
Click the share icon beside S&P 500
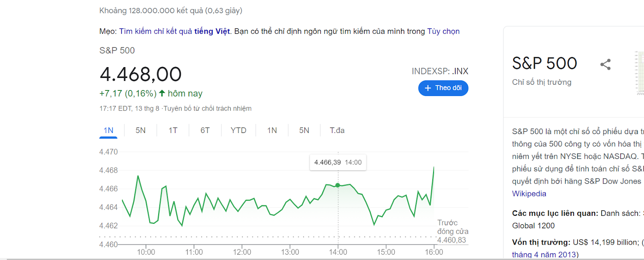point(605,64)
